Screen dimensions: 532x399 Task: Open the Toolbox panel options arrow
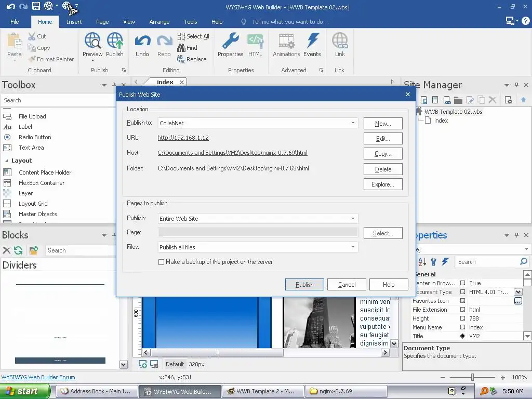tap(104, 85)
